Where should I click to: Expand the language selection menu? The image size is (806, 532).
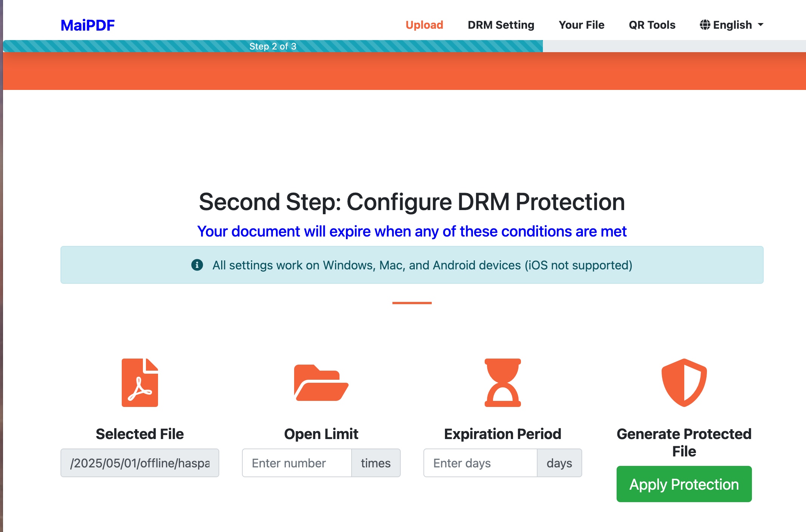(732, 25)
